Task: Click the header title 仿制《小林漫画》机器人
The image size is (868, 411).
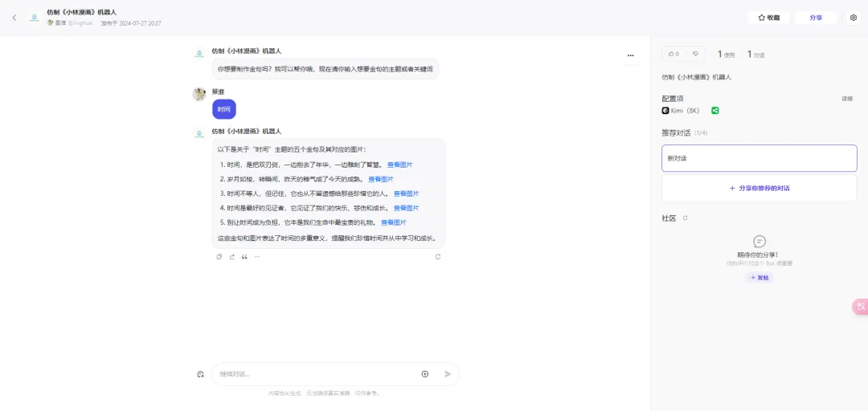Action: (82, 12)
